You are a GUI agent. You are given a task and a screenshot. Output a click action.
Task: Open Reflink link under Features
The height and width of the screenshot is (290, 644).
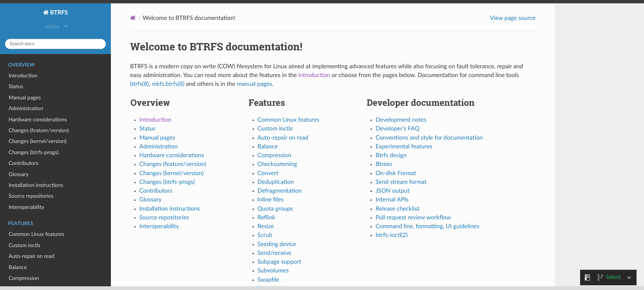click(266, 217)
